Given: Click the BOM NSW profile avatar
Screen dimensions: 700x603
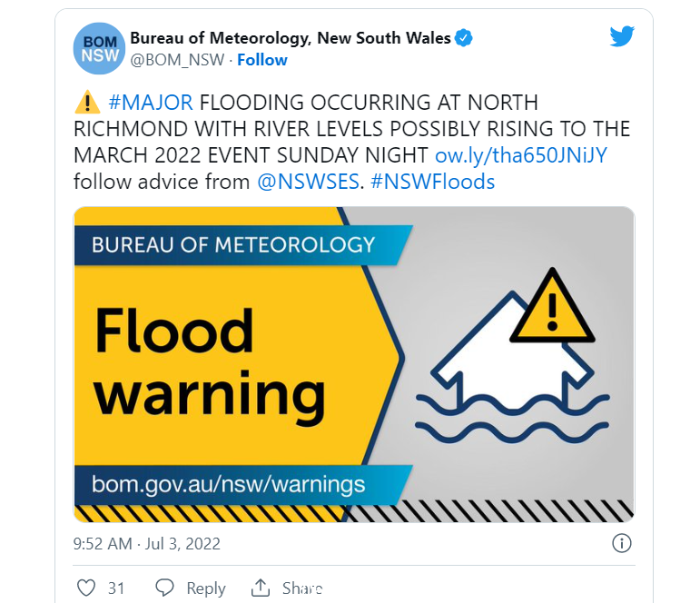Looking at the screenshot, I should pyautogui.click(x=99, y=48).
